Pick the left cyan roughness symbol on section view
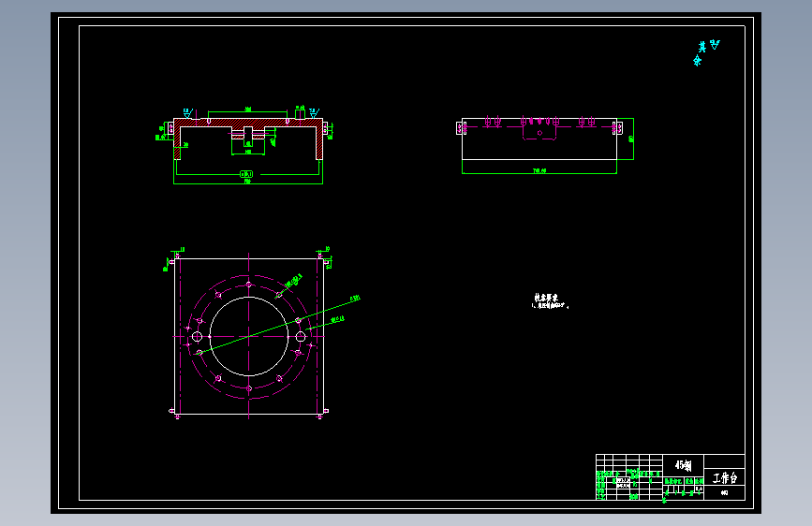812x526 pixels. 188,112
